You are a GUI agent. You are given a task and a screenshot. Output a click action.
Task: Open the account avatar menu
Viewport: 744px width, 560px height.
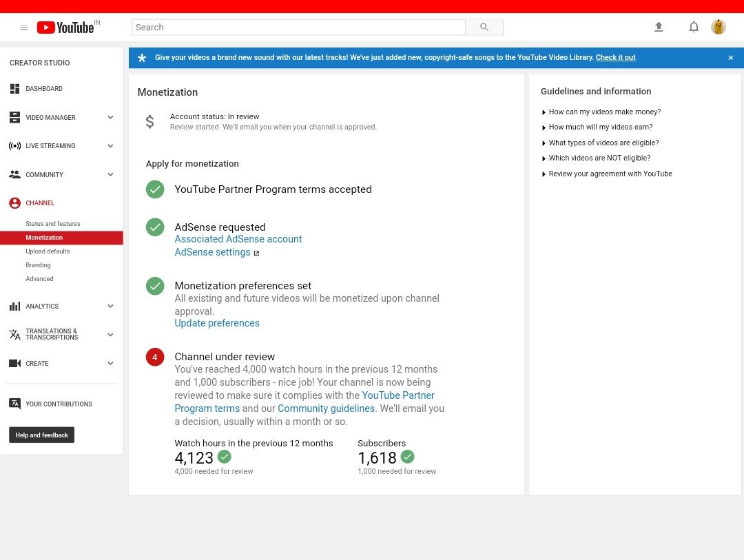719,27
